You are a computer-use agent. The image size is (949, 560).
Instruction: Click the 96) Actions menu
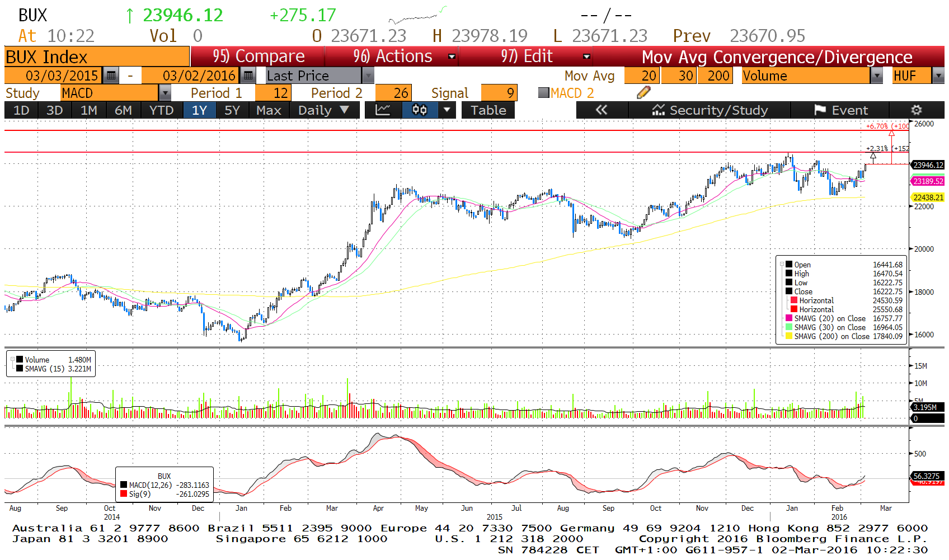click(393, 57)
